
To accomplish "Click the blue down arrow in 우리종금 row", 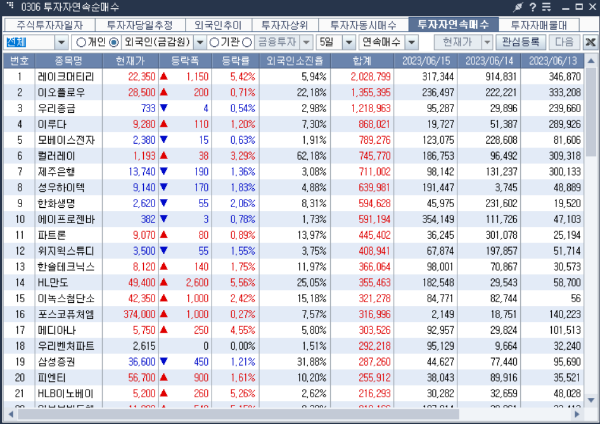I will coord(164,108).
